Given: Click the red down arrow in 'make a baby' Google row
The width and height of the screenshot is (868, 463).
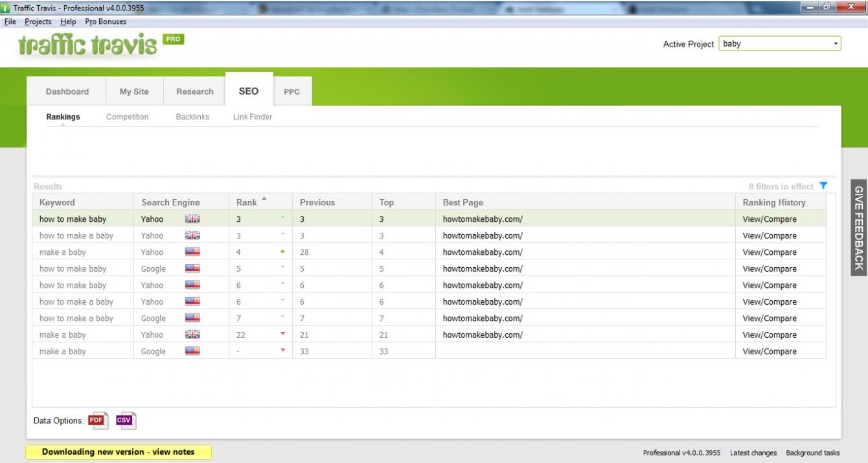Looking at the screenshot, I should 282,351.
